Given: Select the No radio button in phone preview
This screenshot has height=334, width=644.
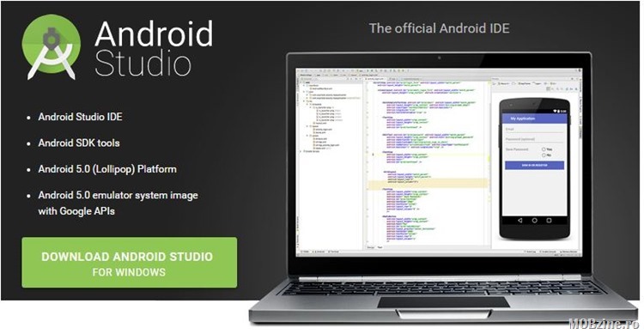Looking at the screenshot, I should click(x=544, y=155).
